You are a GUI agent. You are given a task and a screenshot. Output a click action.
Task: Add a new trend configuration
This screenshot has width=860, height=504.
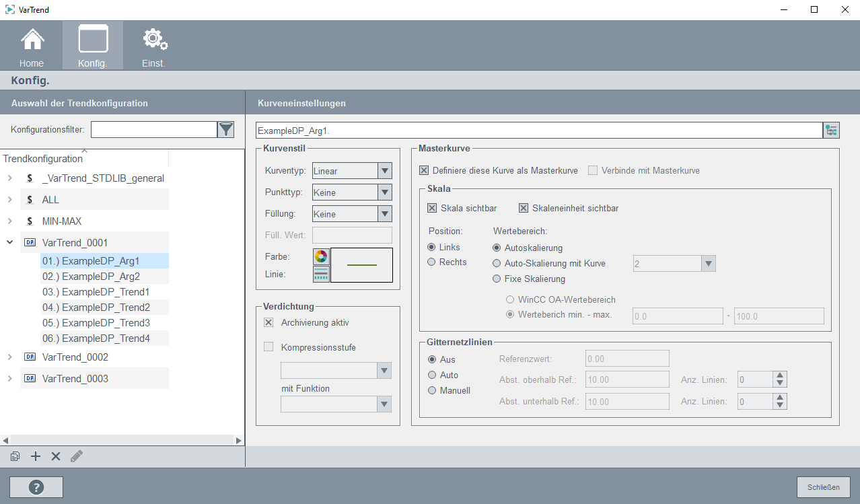tap(36, 456)
